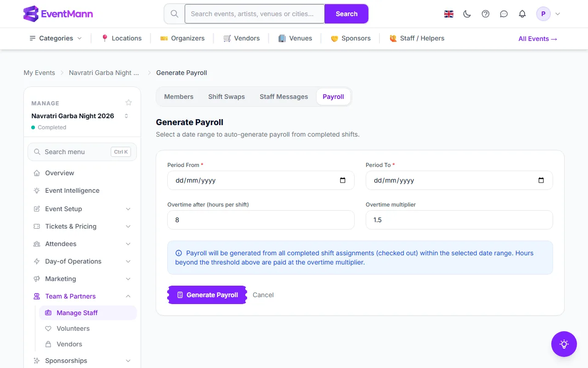Viewport: 588px width, 368px height.
Task: Click the magnifier icon in the search bar
Action: pos(175,14)
